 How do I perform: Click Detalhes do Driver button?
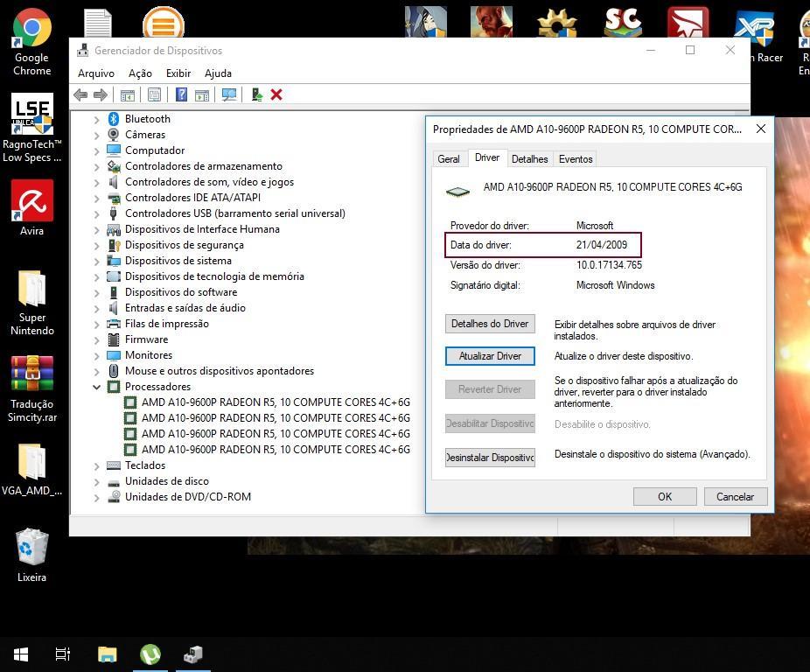click(x=490, y=324)
